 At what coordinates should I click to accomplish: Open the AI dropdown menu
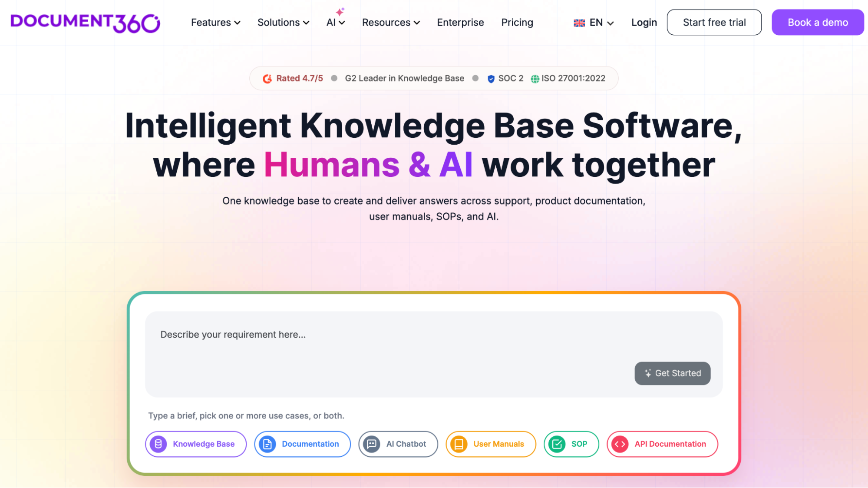click(x=336, y=23)
